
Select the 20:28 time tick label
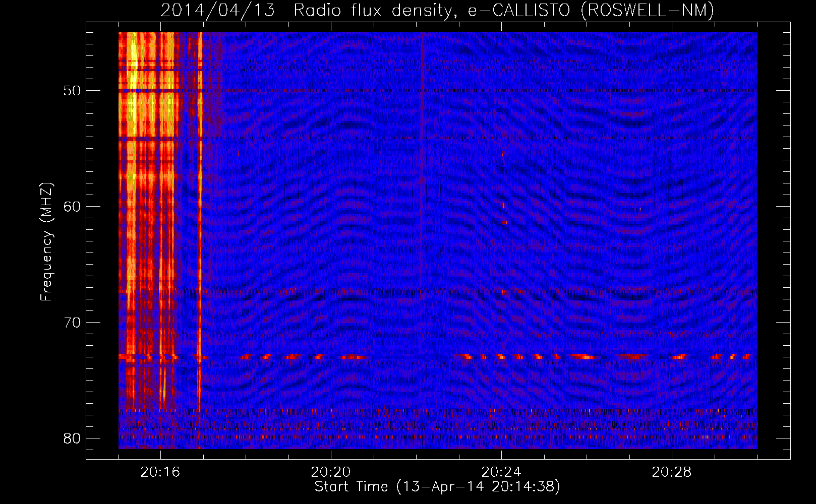coord(672,472)
